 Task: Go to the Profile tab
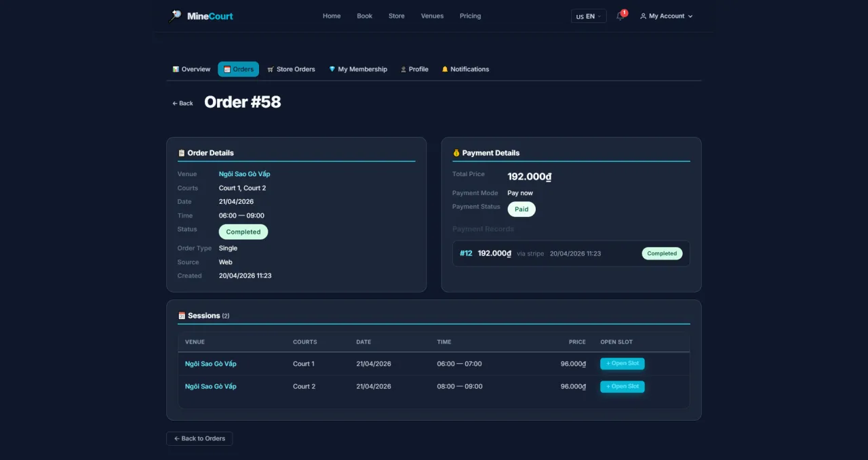pos(414,69)
